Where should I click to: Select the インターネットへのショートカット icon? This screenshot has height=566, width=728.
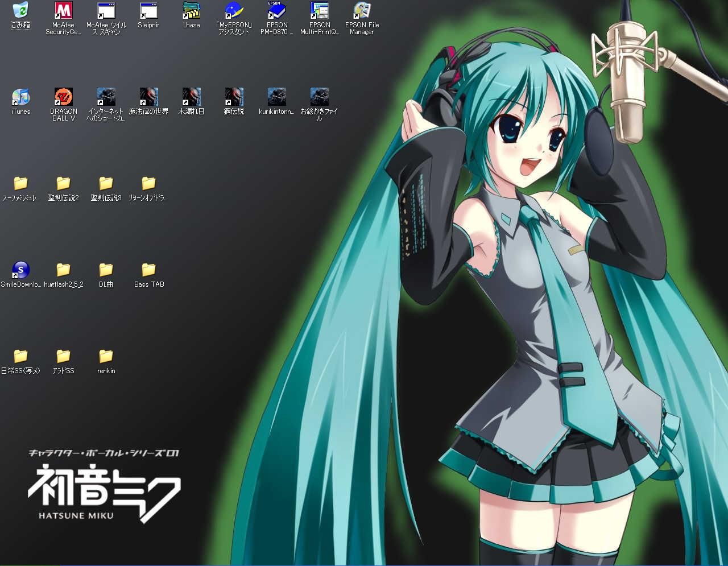click(x=106, y=105)
